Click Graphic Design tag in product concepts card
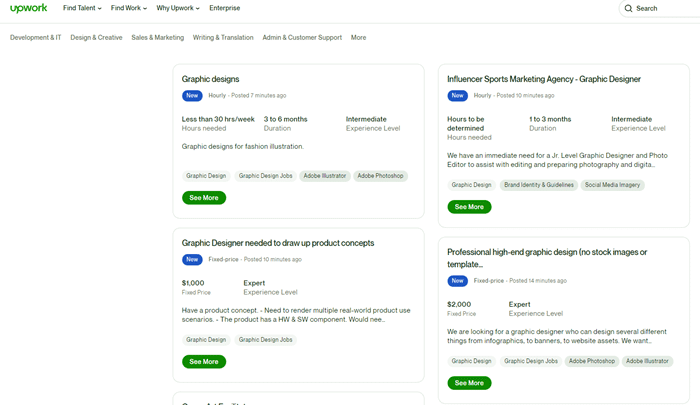 pos(206,340)
